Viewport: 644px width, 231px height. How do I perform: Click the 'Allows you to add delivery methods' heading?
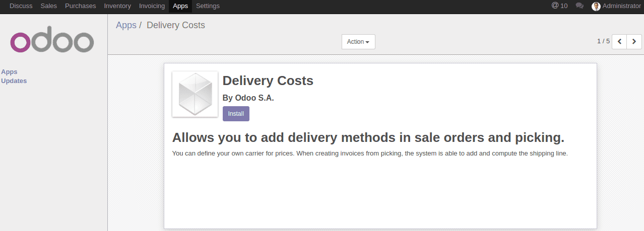[x=368, y=137]
